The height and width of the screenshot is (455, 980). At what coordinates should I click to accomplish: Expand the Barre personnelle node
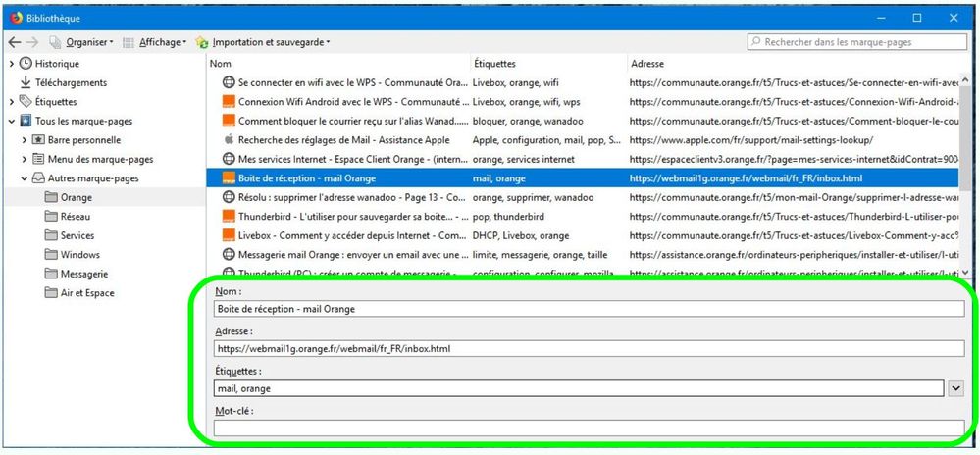25,140
